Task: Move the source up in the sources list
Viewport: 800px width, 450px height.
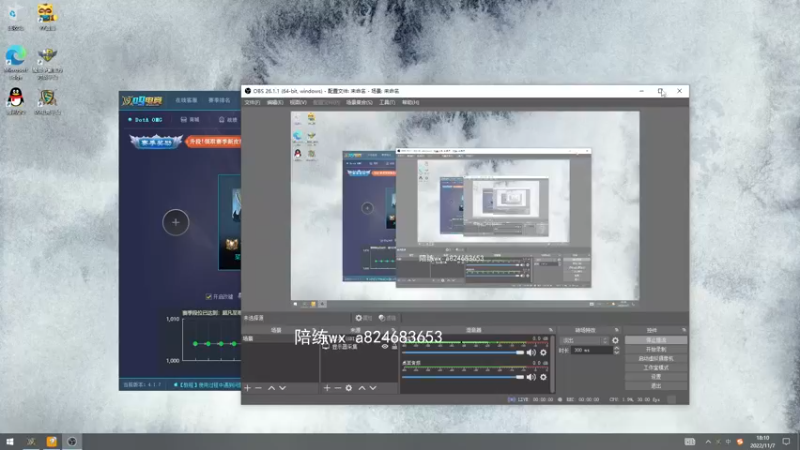Action: coord(362,388)
